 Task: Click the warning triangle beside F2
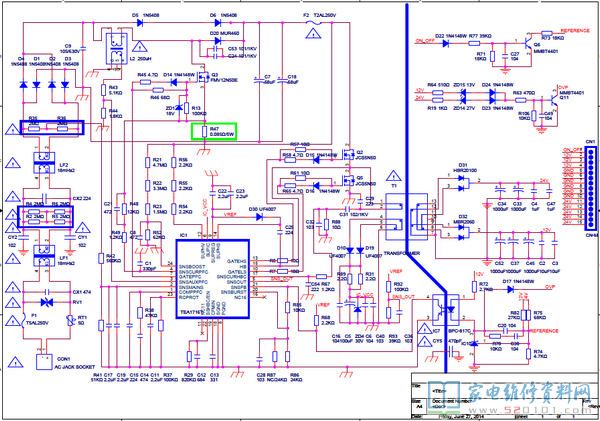313,34
